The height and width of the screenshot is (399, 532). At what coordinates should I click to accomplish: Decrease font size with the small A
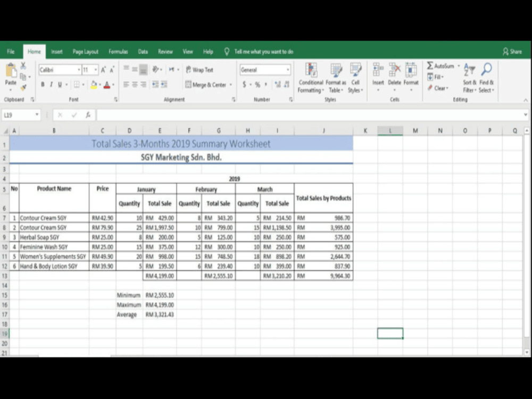112,70
